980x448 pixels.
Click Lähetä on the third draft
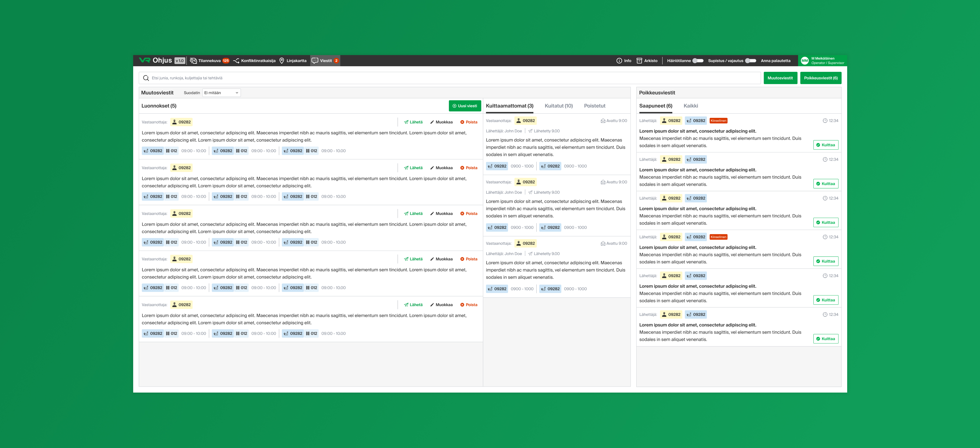413,214
